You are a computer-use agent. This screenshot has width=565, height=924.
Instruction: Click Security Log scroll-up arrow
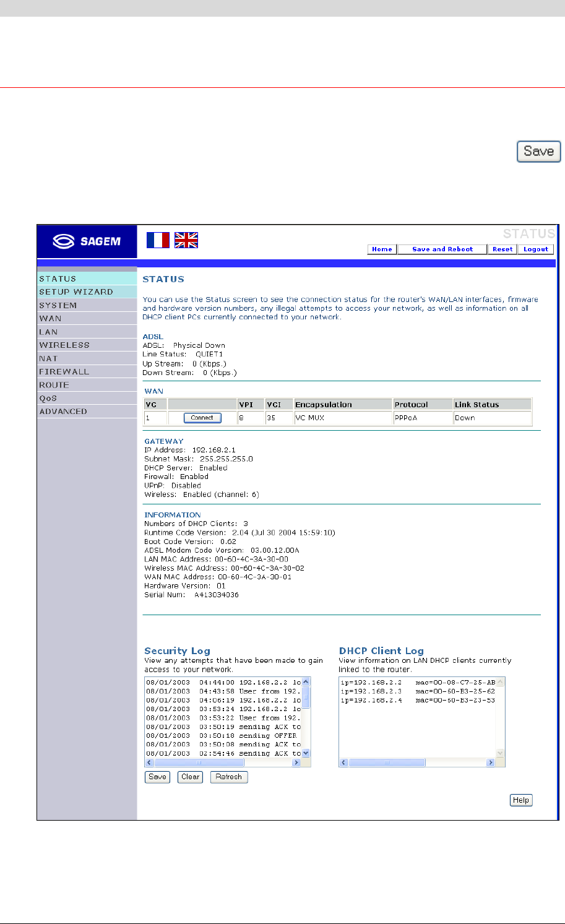[x=306, y=682]
